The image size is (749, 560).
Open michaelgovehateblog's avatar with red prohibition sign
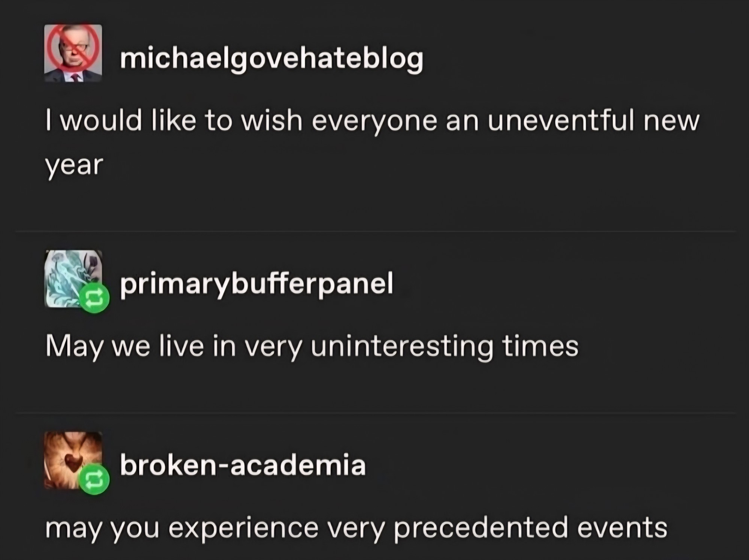73,53
